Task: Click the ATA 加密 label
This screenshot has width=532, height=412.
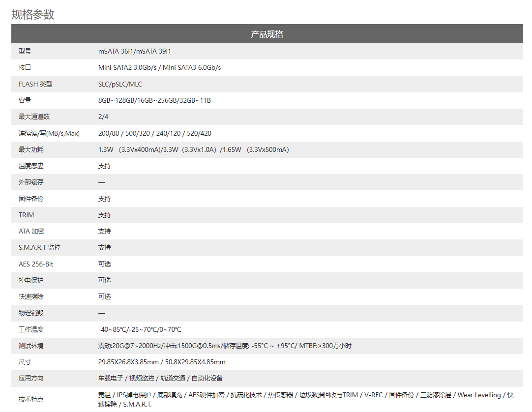Action: (x=31, y=232)
